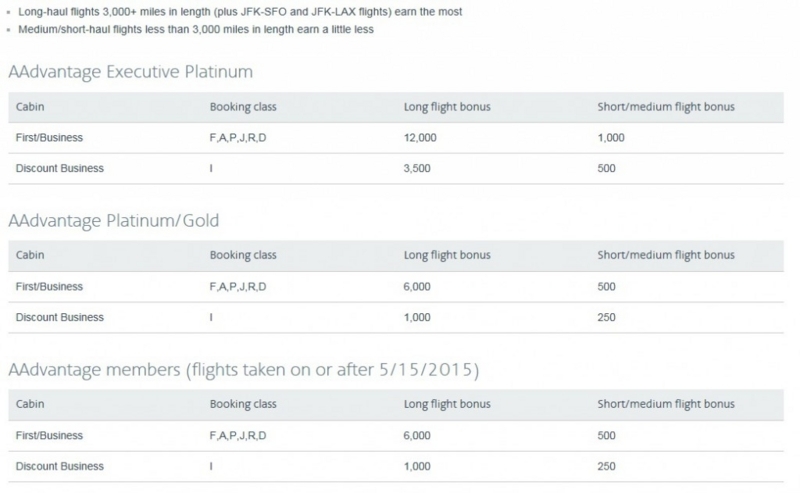Click the medium/short-haul flights bullet text

pos(196,30)
